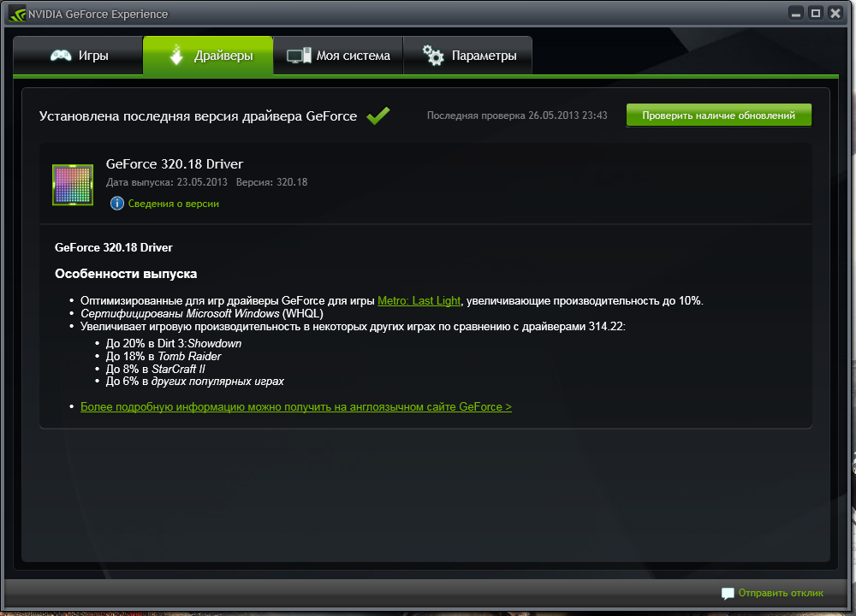Minimize the GeForce Experience window
Screen dimensions: 856x616
coord(796,13)
